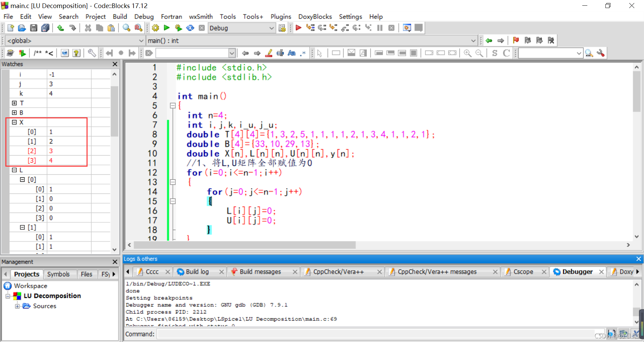Switch to the Build log tab

pos(197,272)
